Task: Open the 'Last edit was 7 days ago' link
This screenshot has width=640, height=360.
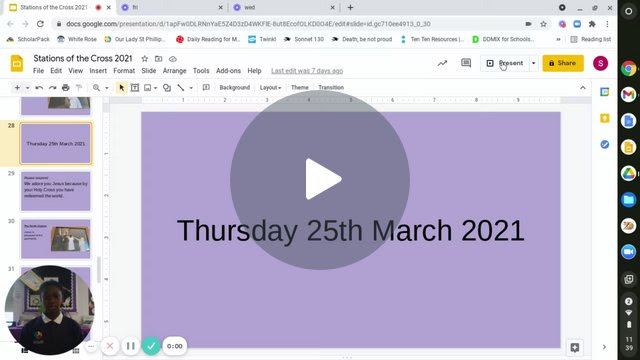Action: click(307, 71)
